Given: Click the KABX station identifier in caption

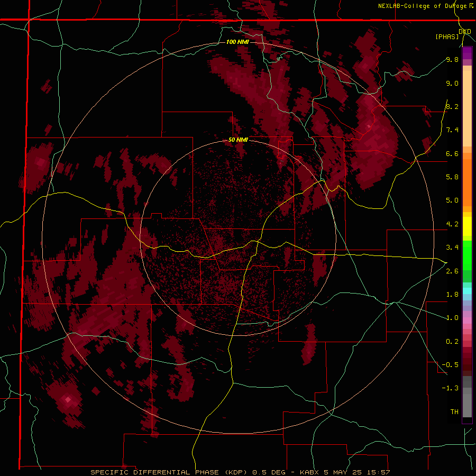Looking at the screenshot, I should pos(309,472).
